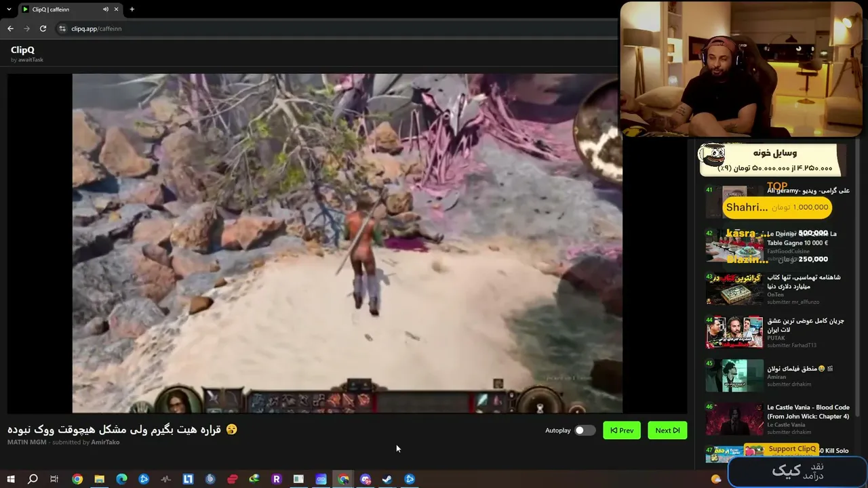Open submitter AmirTako's name
The height and width of the screenshot is (488, 868).
click(106, 442)
